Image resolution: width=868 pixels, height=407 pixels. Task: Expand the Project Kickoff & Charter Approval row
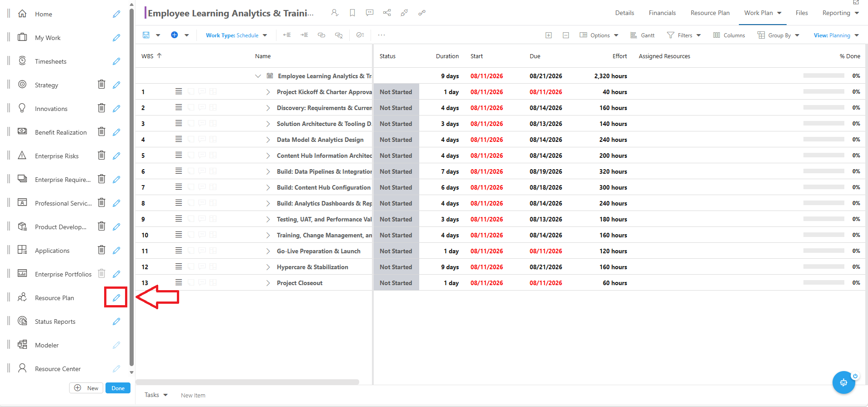tap(268, 92)
